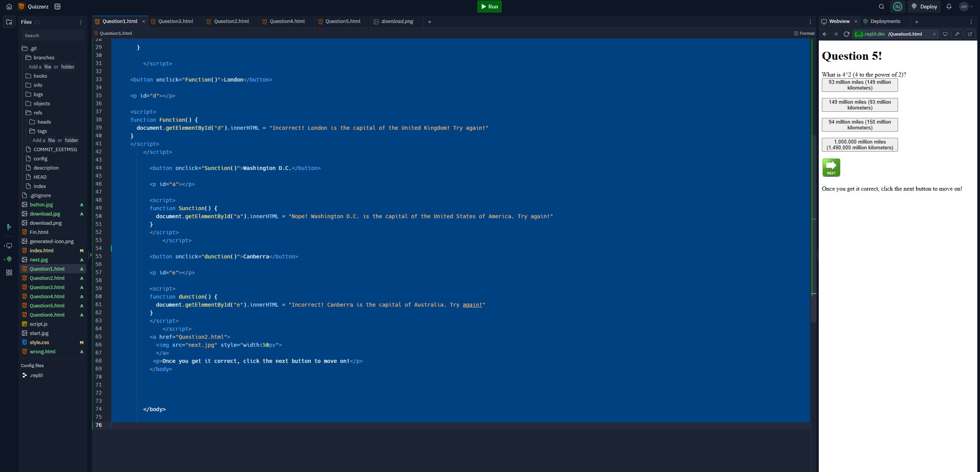
Task: Switch to the Question3.html tab
Action: coord(175,21)
